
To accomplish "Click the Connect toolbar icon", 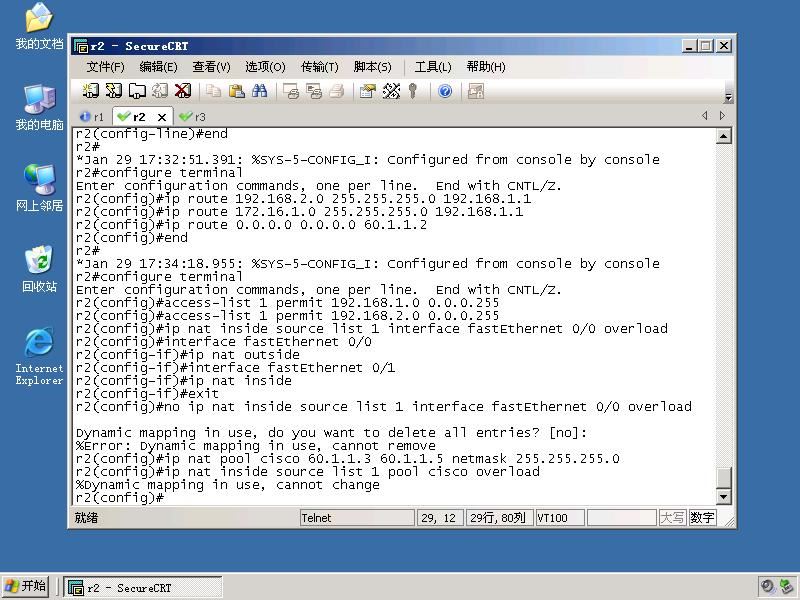I will [x=91, y=91].
